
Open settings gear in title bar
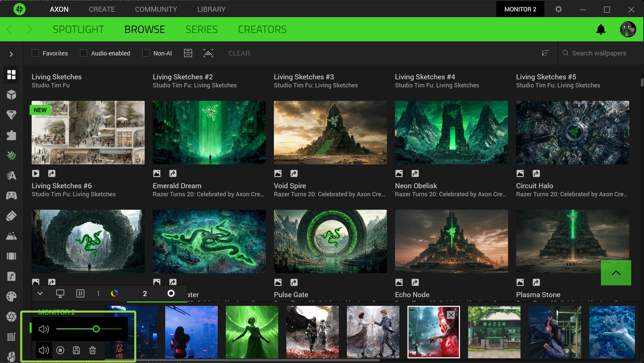pos(559,9)
